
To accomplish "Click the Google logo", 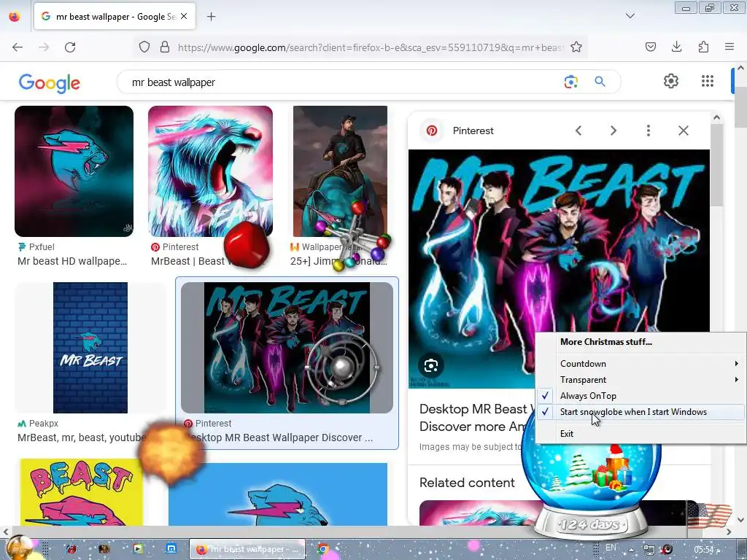I will (x=50, y=83).
